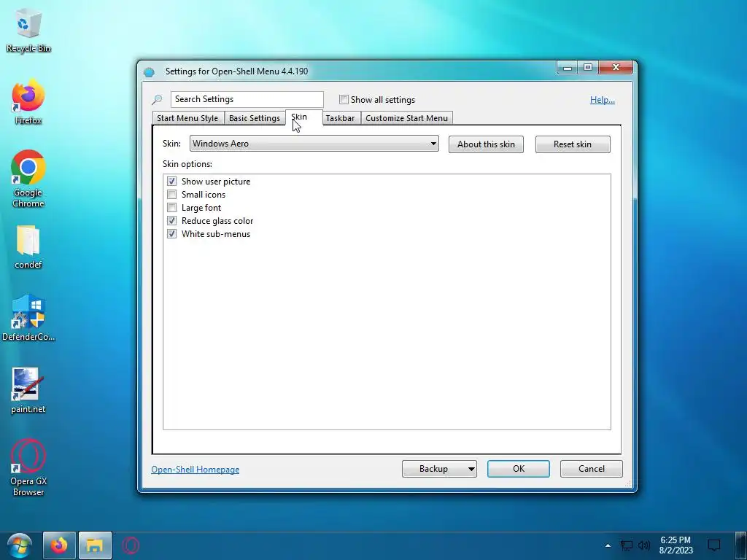Select the condef folder on desktop
Viewport: 747px width, 560px height.
[28, 248]
